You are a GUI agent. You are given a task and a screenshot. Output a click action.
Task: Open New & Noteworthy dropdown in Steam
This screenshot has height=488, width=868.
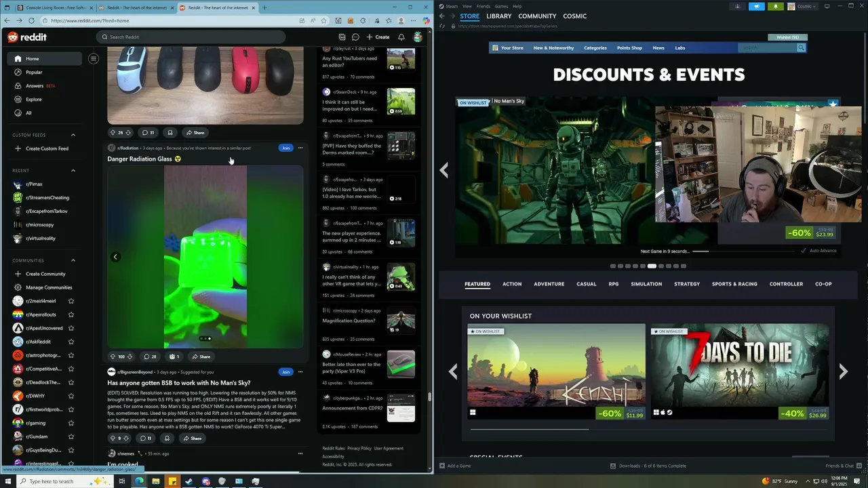(553, 48)
